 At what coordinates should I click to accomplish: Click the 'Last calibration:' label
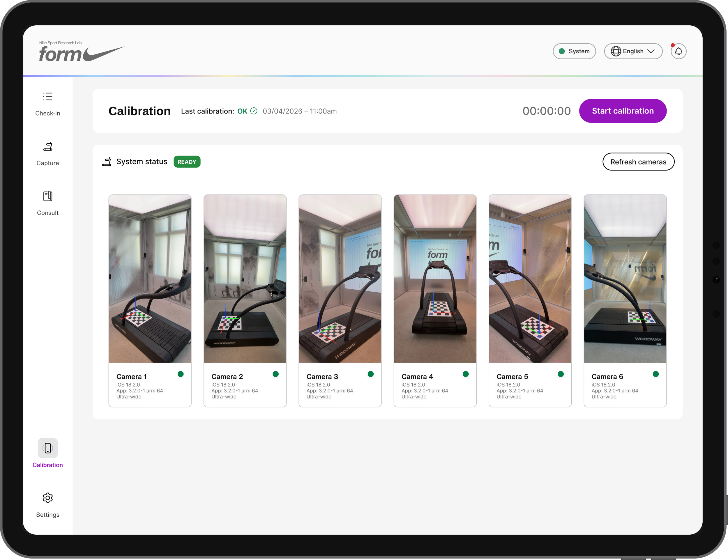(208, 111)
